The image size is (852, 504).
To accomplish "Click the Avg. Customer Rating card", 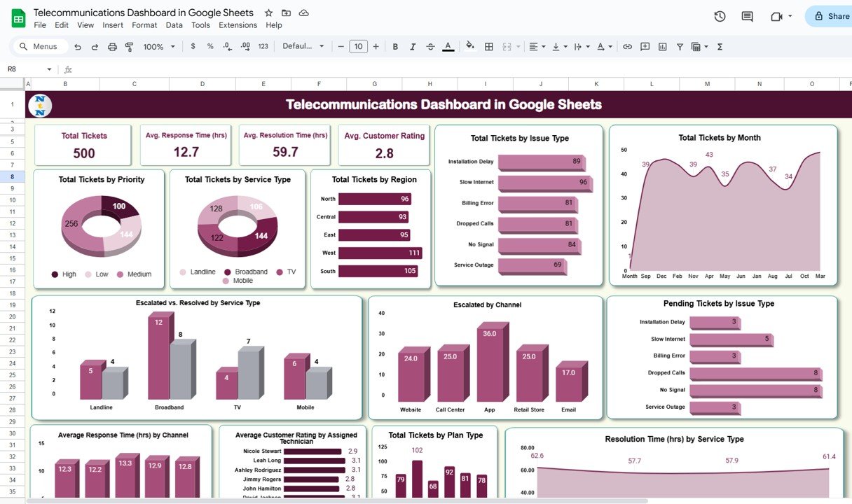I will click(384, 145).
